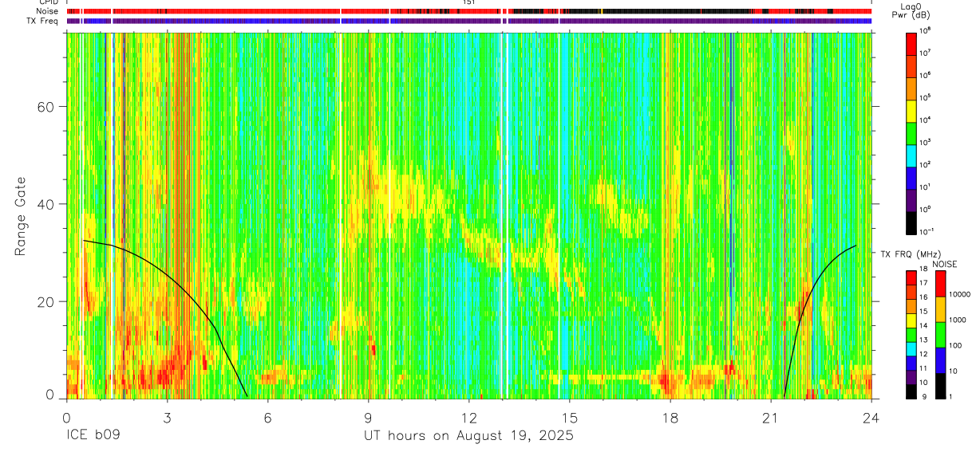Choose the cyan band of the TX FRQ colorbar

pos(911,349)
